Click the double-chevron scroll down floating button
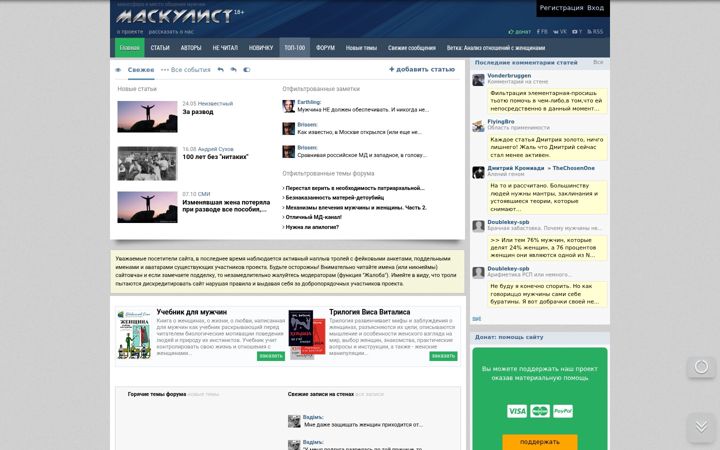 701,427
